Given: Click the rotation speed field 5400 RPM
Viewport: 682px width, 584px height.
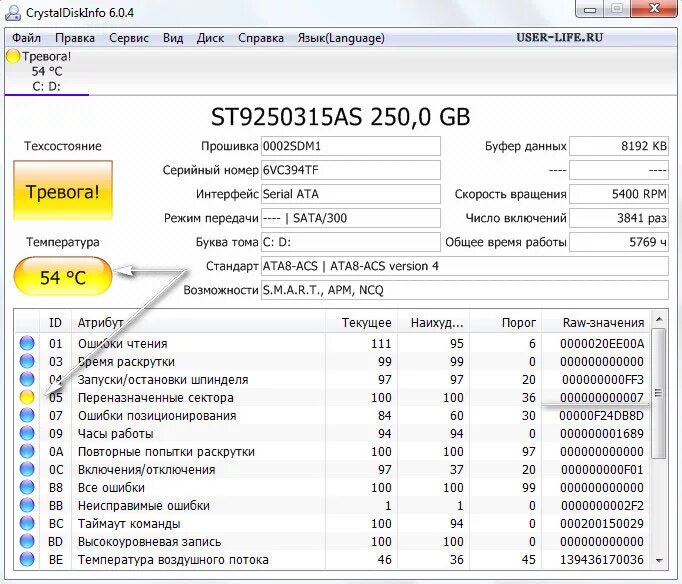Looking at the screenshot, I should [619, 194].
